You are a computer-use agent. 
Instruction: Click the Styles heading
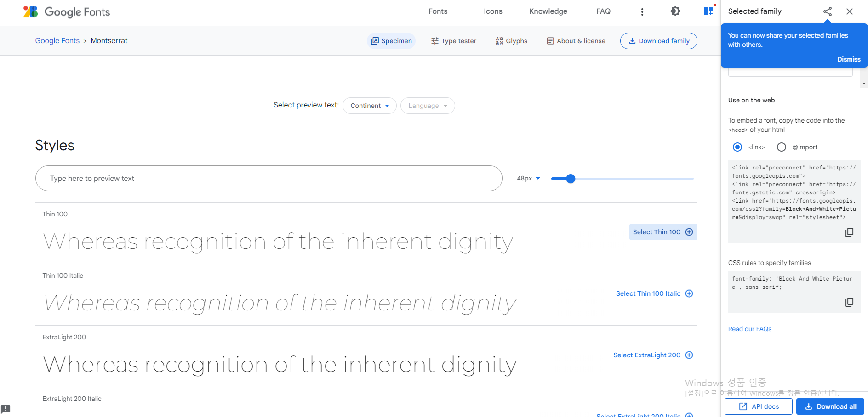(55, 145)
